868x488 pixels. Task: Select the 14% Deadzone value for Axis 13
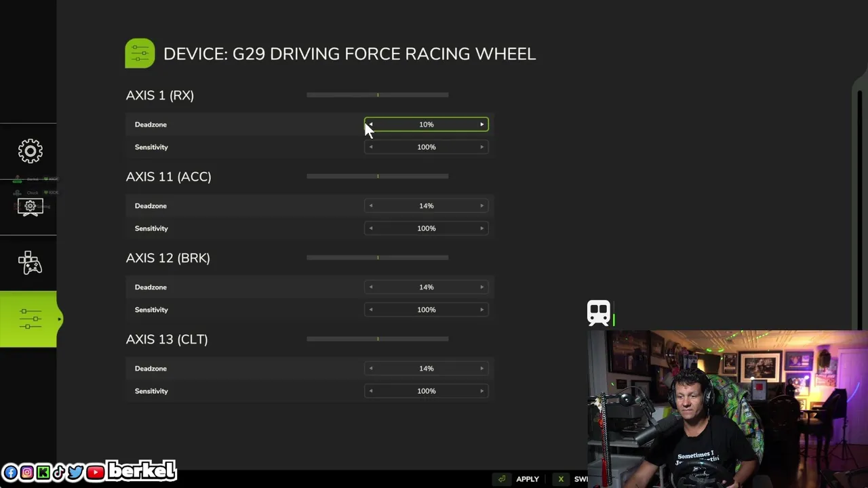[x=427, y=369]
